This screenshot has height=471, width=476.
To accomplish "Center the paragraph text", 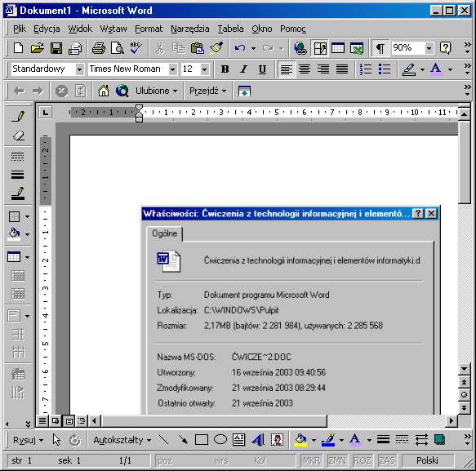I will point(305,69).
